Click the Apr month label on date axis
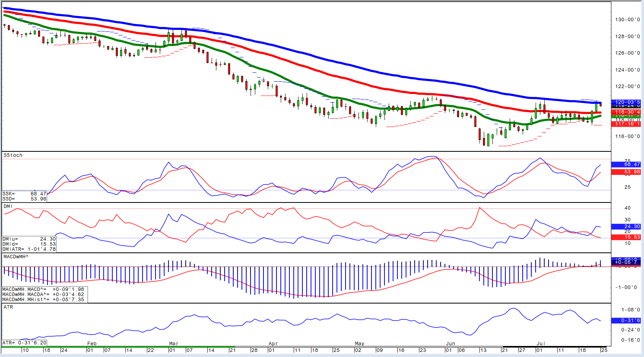644x357 pixels. point(273,344)
